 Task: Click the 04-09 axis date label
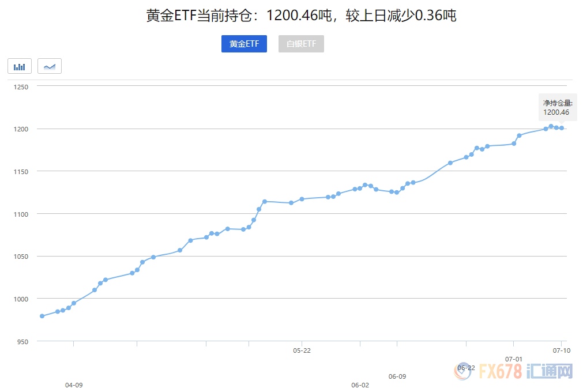pos(74,383)
